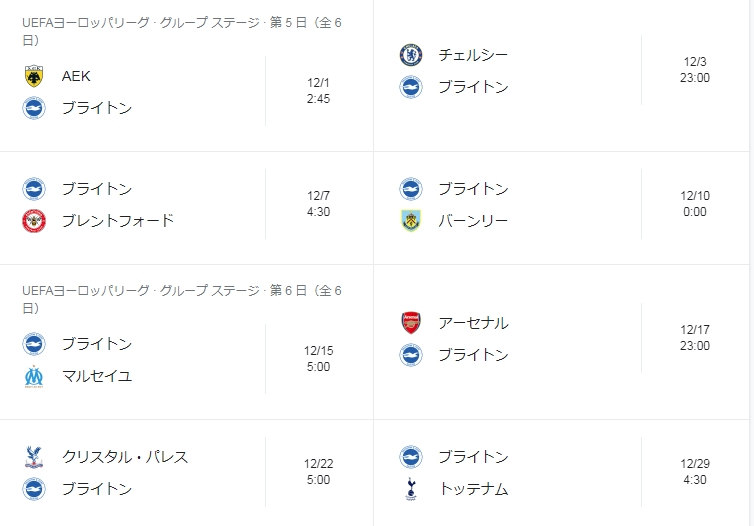Select the マルセイユ team name

pos(96,376)
